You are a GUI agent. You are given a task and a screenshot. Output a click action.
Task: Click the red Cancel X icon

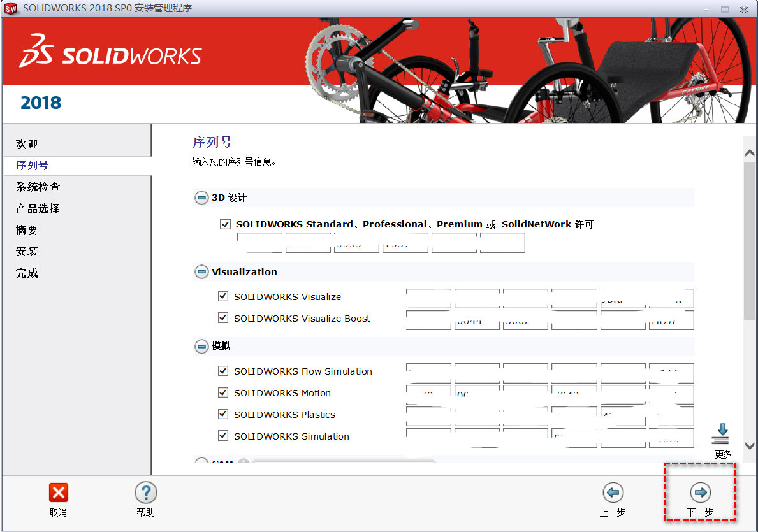59,493
